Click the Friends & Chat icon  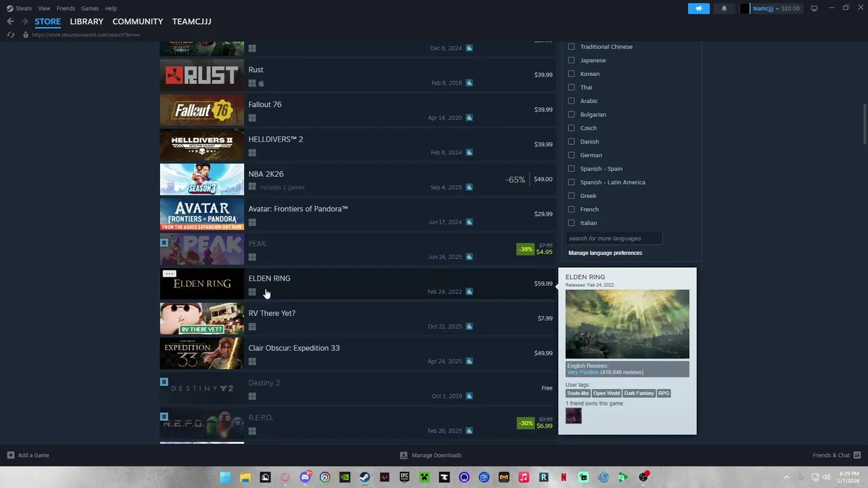[857, 455]
